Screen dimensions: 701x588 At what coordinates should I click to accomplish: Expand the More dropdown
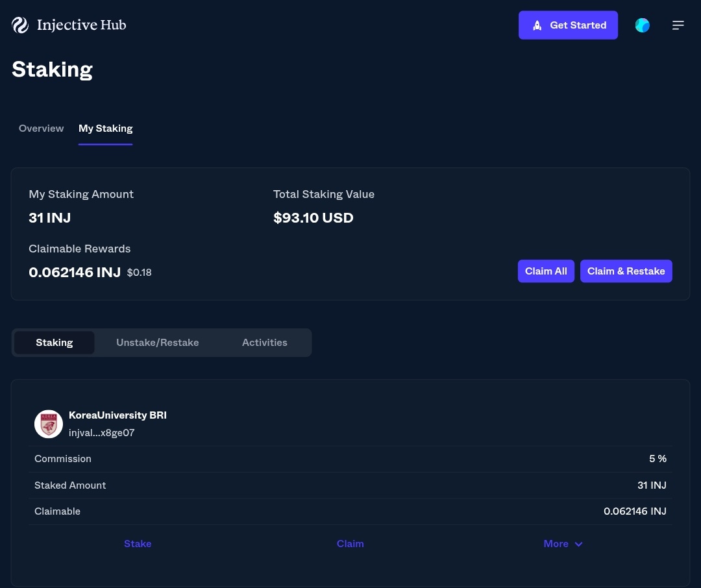tap(563, 544)
